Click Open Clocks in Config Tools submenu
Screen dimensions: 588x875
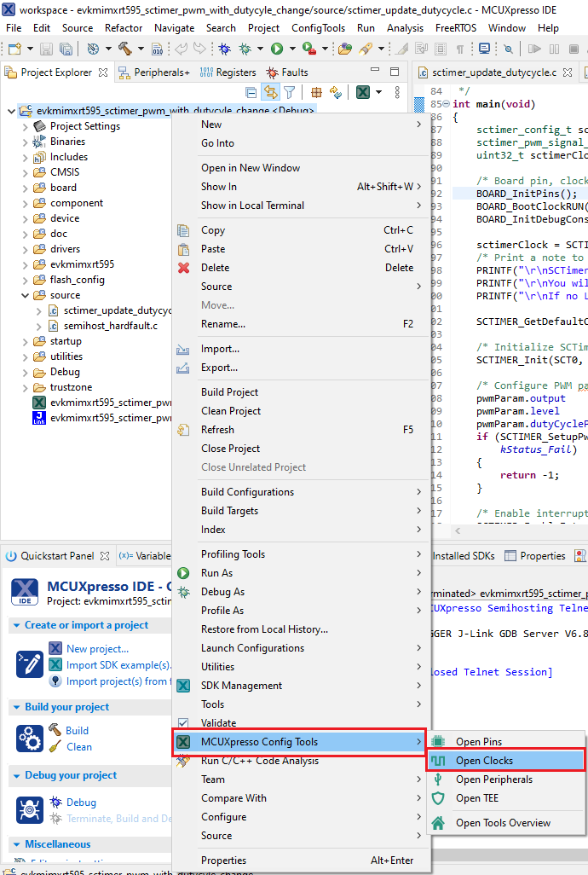tap(484, 761)
